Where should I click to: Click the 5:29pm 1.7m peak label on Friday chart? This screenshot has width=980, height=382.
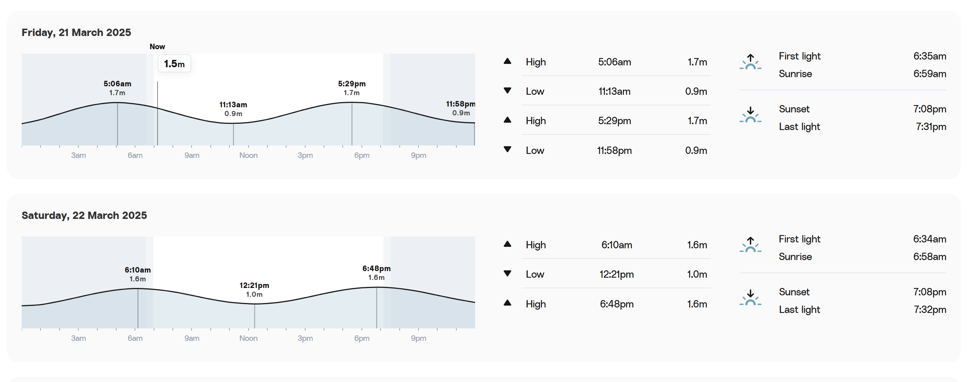tap(352, 88)
